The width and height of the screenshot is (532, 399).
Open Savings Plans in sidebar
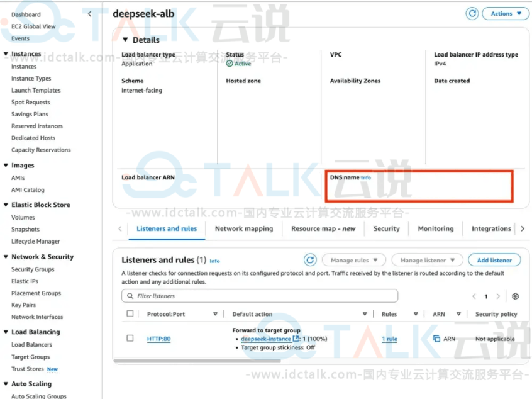[30, 114]
